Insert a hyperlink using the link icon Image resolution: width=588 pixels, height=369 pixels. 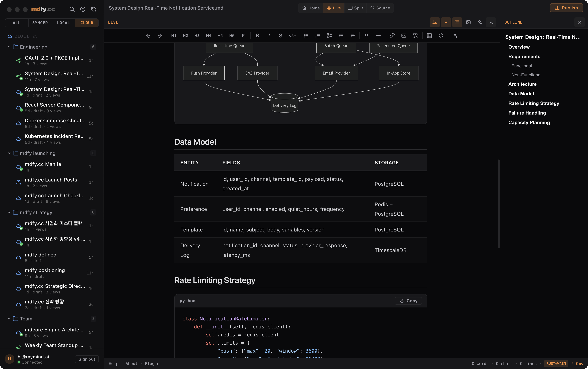pyautogui.click(x=392, y=36)
